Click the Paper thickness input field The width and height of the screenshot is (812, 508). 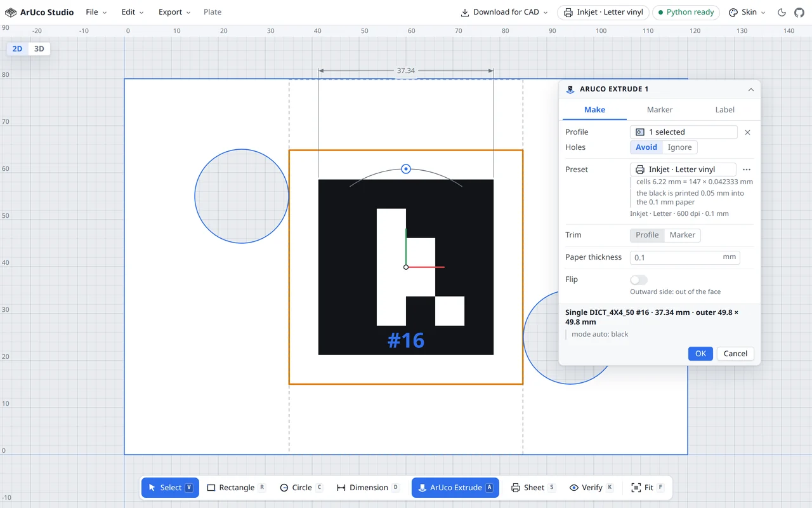coord(684,257)
